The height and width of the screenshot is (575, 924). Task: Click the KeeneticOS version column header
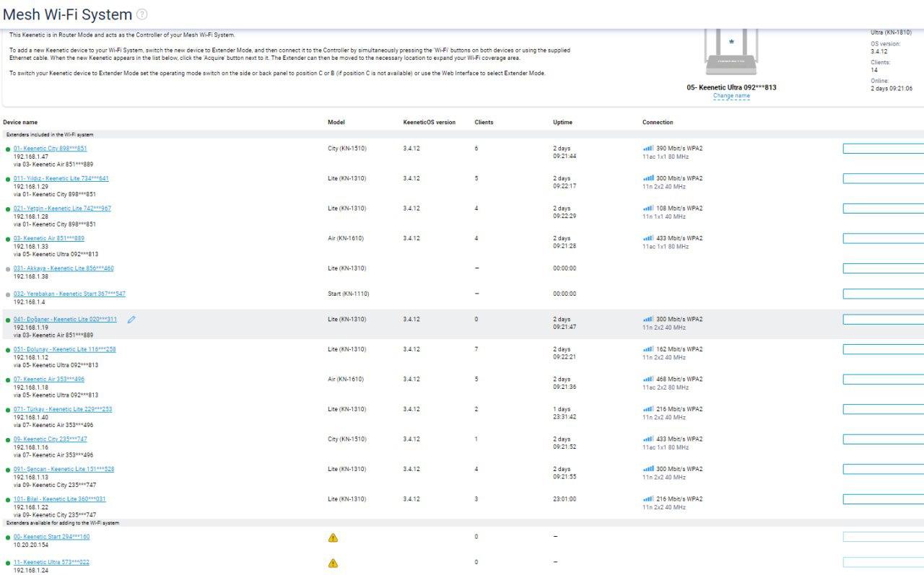pyautogui.click(x=430, y=123)
